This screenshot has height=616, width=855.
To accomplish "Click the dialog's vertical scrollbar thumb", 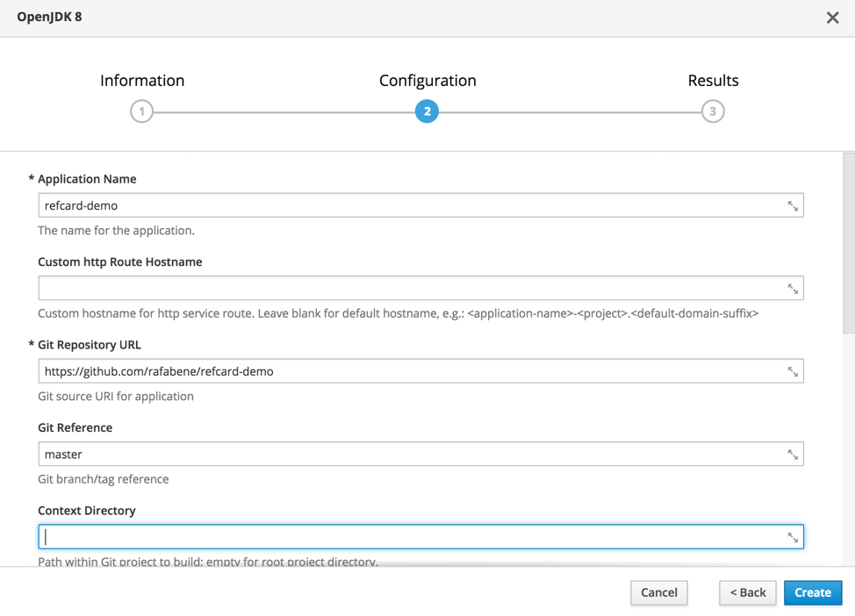I will coord(848,243).
